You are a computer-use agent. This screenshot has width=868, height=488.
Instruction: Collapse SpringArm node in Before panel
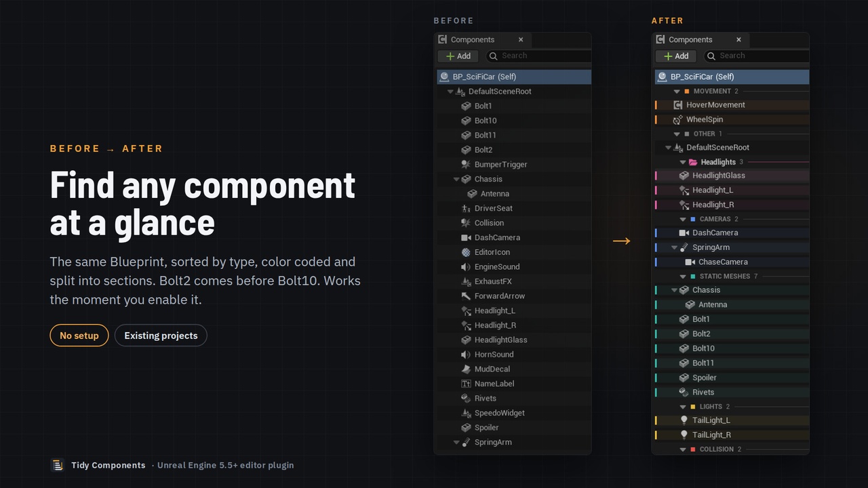coord(456,443)
